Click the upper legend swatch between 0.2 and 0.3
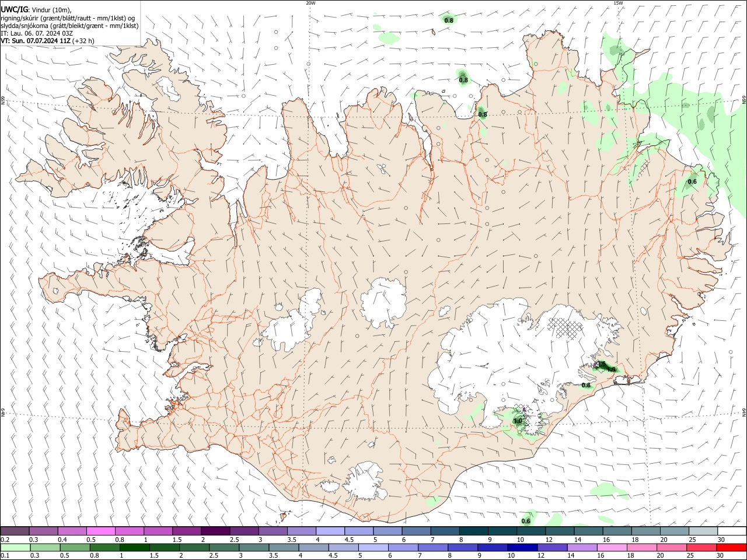Image resolution: width=747 pixels, height=560 pixels. tap(15, 531)
